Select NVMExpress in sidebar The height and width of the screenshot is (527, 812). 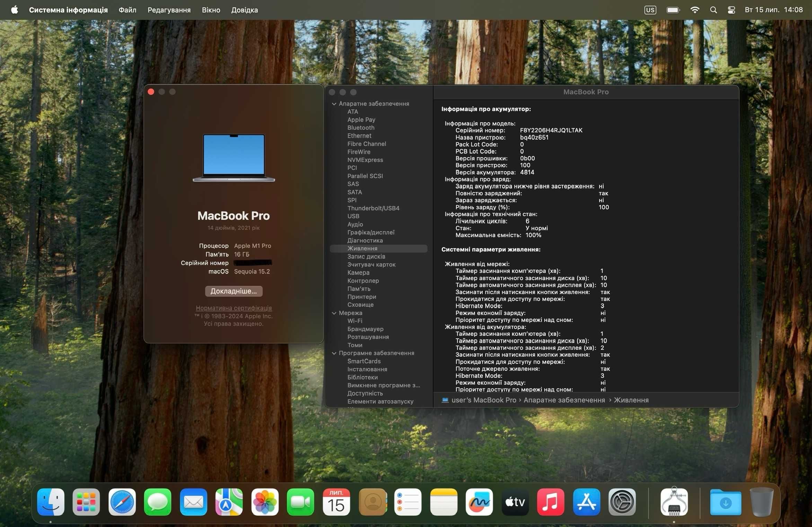pyautogui.click(x=365, y=160)
